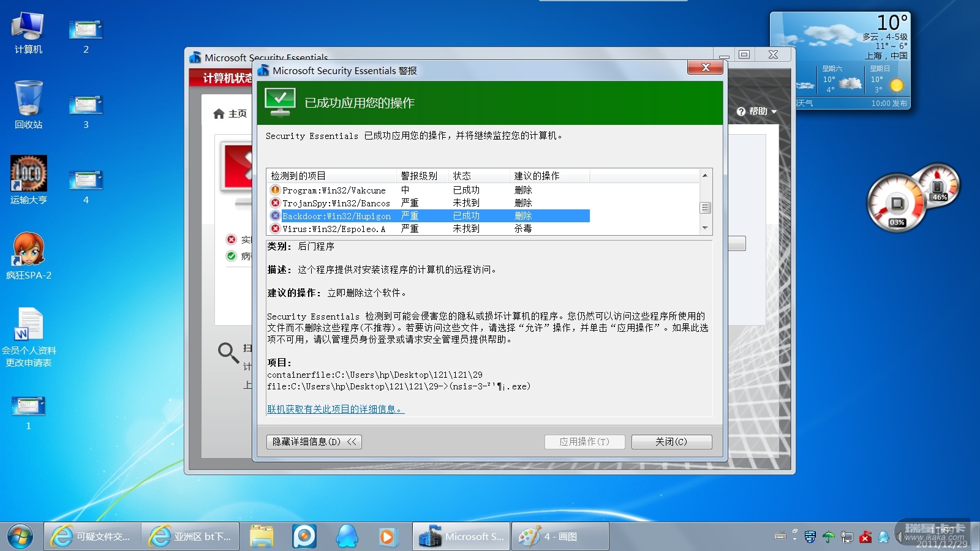
Task: Click the Windows Start orb
Action: coord(20,536)
